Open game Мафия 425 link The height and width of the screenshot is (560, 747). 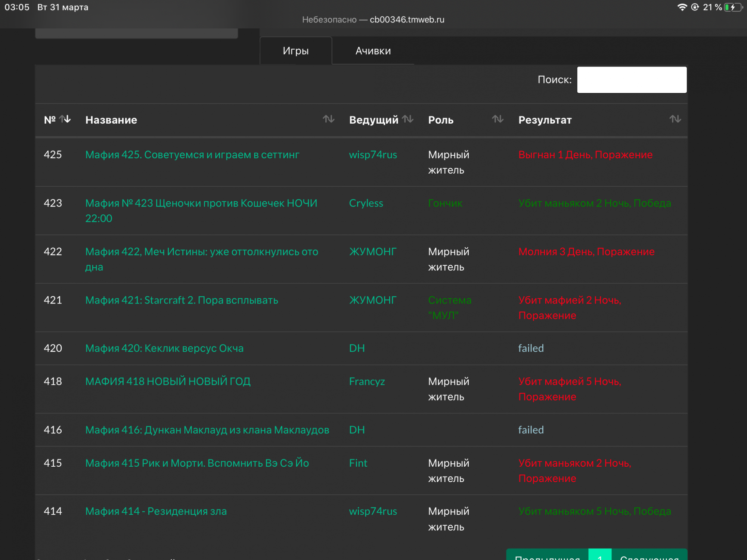tap(192, 155)
